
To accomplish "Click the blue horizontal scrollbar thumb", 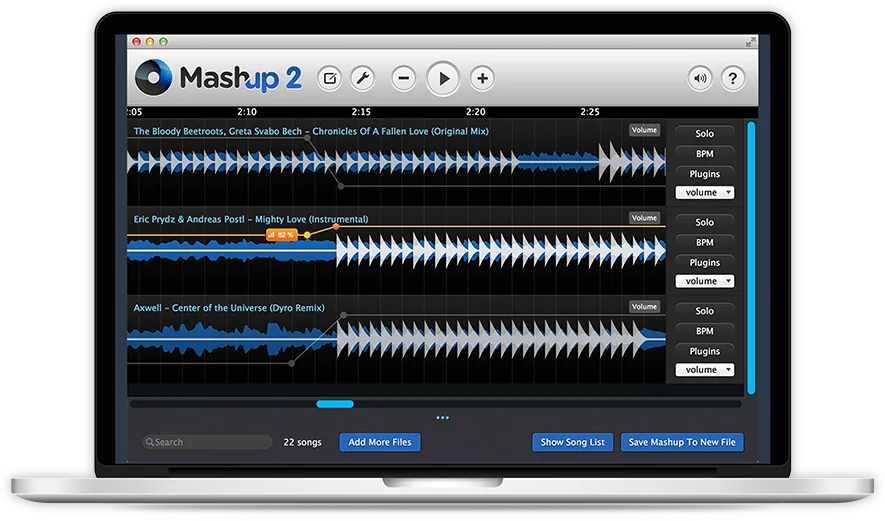I will [335, 404].
